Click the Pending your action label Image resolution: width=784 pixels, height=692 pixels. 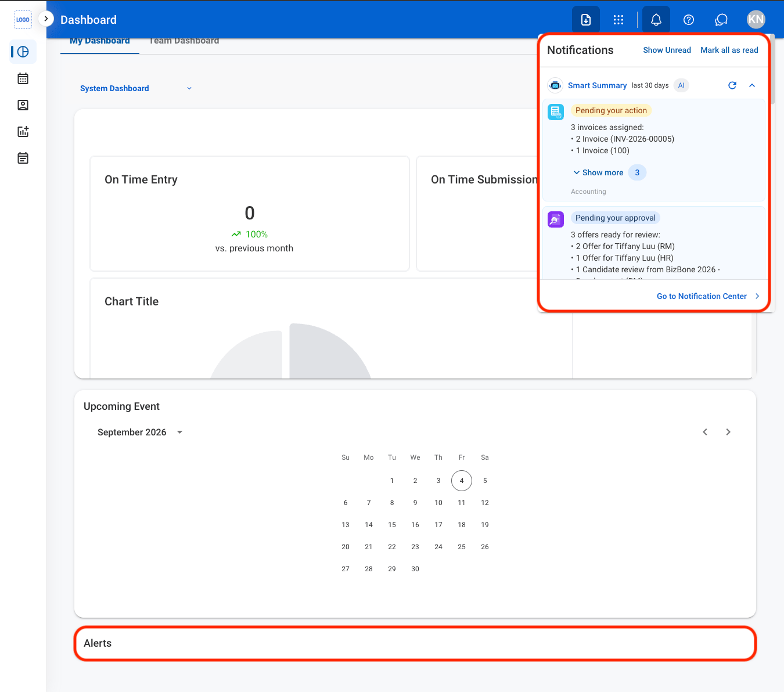pyautogui.click(x=611, y=110)
